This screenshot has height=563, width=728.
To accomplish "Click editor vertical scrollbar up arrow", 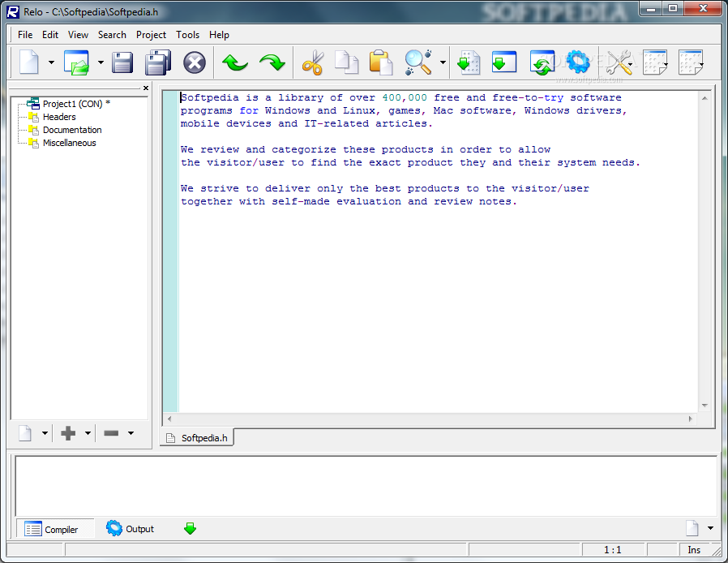I will (704, 98).
